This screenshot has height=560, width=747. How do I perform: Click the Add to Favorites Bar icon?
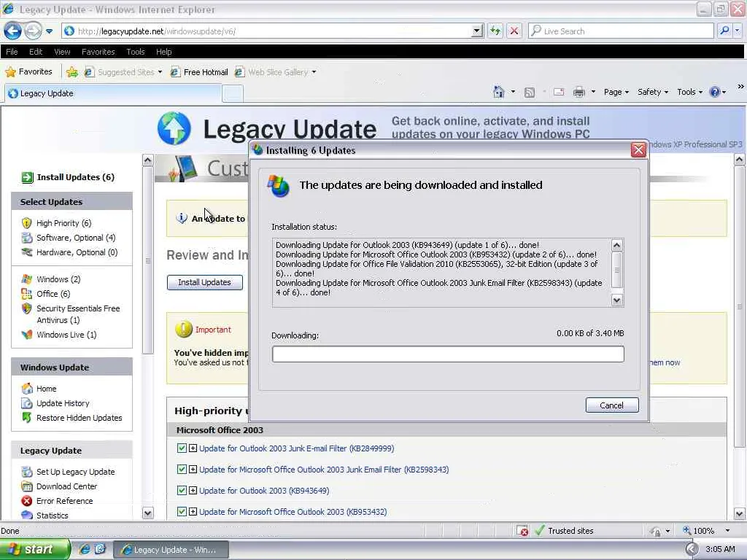pyautogui.click(x=72, y=72)
